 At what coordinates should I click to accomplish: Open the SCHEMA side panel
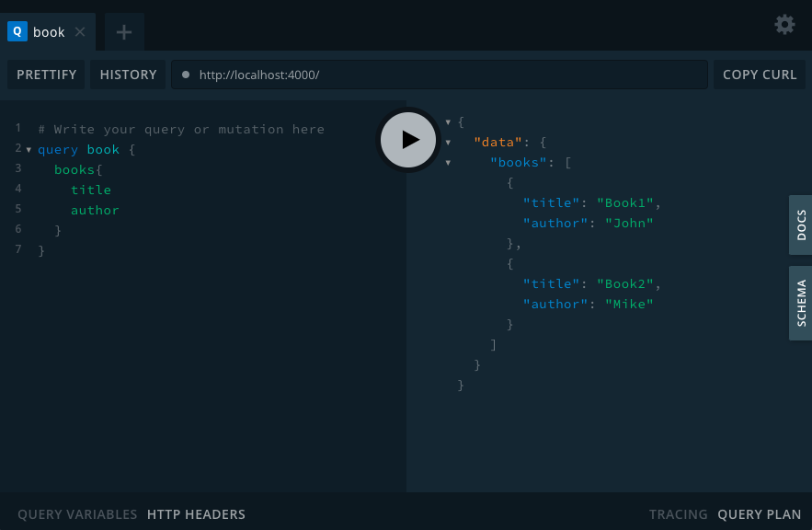pyautogui.click(x=801, y=303)
